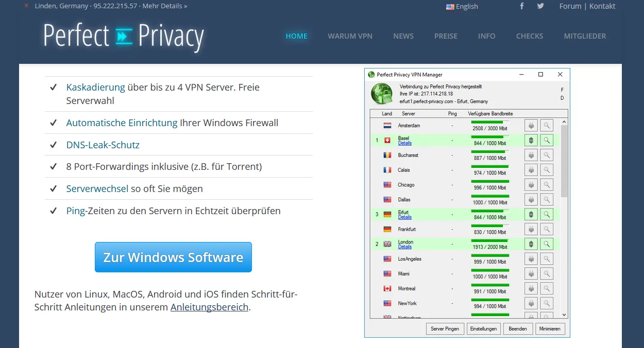The image size is (644, 348).
Task: Click the Amsterdam row connect plug icon
Action: (x=531, y=125)
